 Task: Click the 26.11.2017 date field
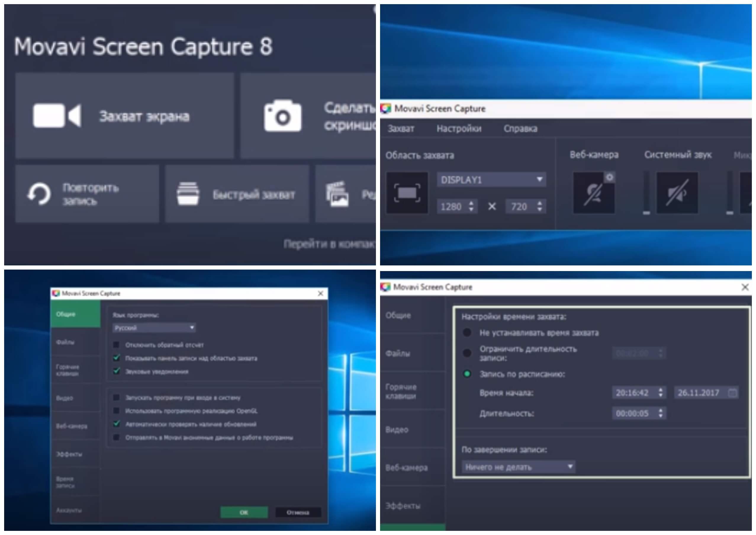point(706,393)
